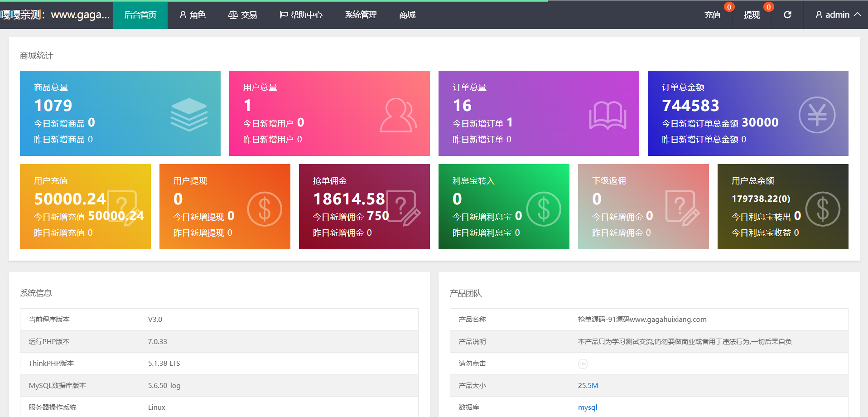This screenshot has height=417, width=868.
Task: Click the 提现 notification button
Action: click(752, 15)
